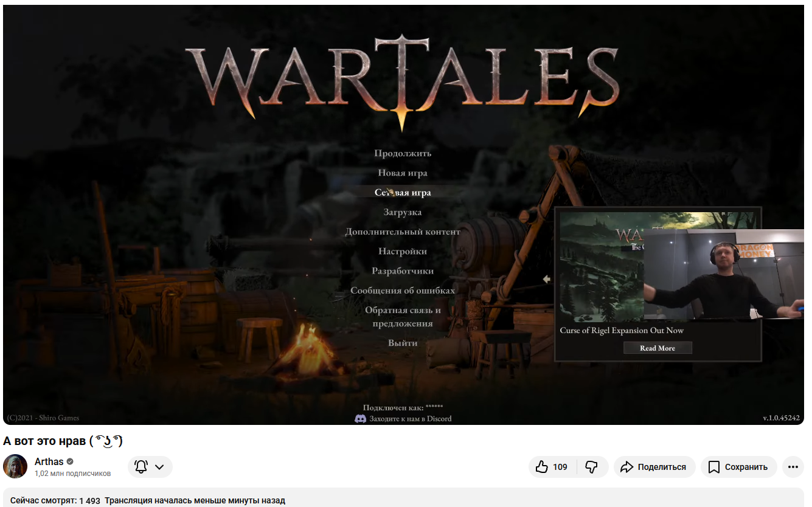The image size is (812, 507).
Task: Show the Разработчики credits entry
Action: pyautogui.click(x=403, y=271)
